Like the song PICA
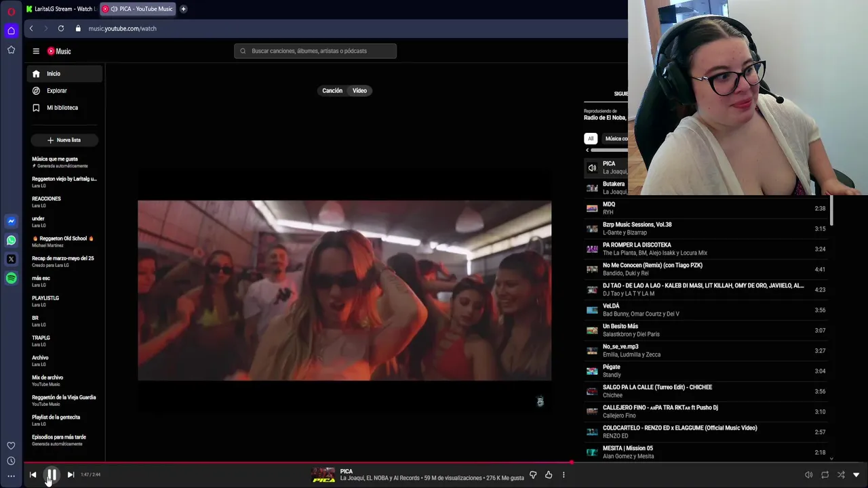This screenshot has height=488, width=868. click(549, 474)
